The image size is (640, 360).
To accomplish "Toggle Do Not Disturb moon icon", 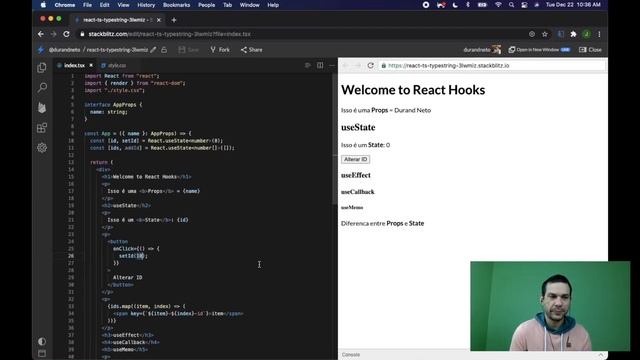I will click(x=455, y=5).
